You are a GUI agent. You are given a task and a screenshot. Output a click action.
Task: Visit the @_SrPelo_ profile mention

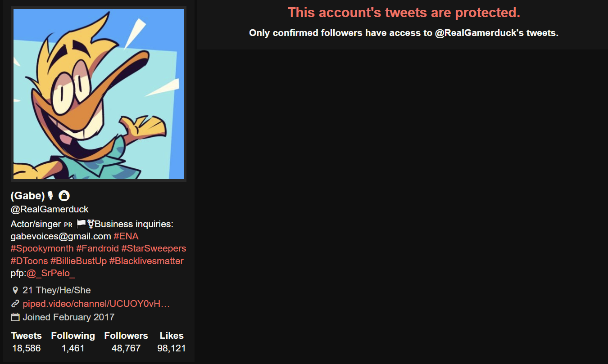pyautogui.click(x=51, y=274)
